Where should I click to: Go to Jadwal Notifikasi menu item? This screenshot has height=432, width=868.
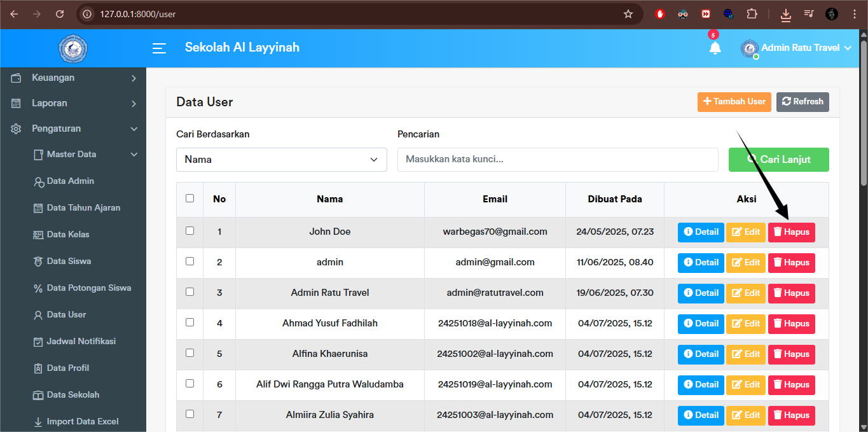(x=81, y=341)
